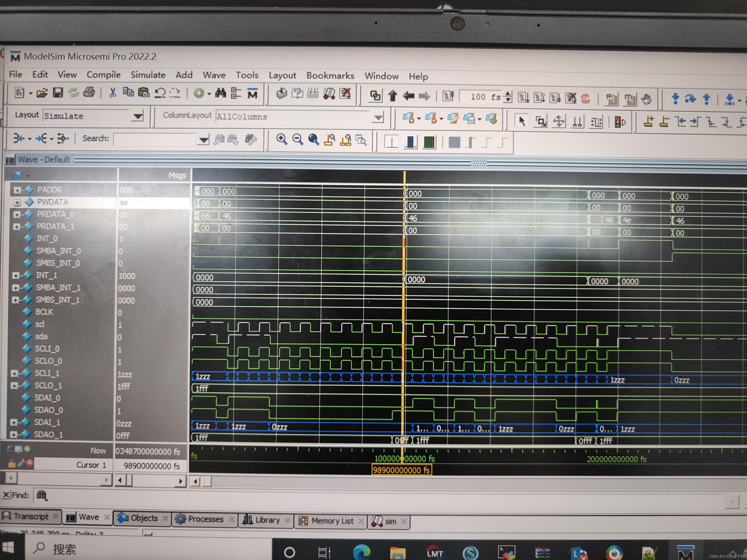The height and width of the screenshot is (560, 747).
Task: Click the Undo arrow icon
Action: tap(160, 92)
